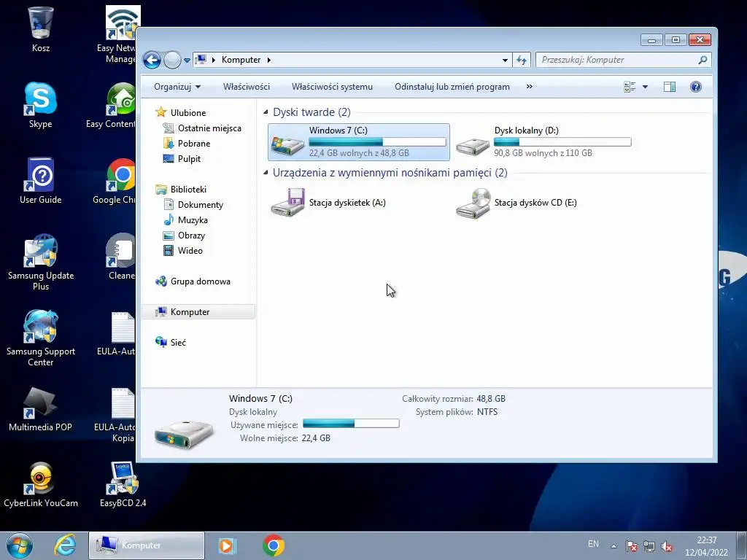Open Action Center flag tray icon
The image size is (747, 560).
[631, 547]
